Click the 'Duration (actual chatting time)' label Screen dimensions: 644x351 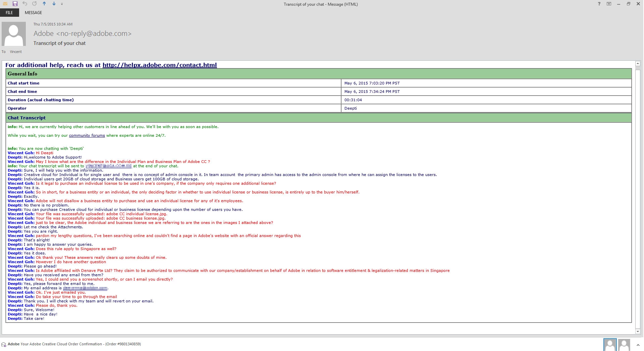coord(41,100)
